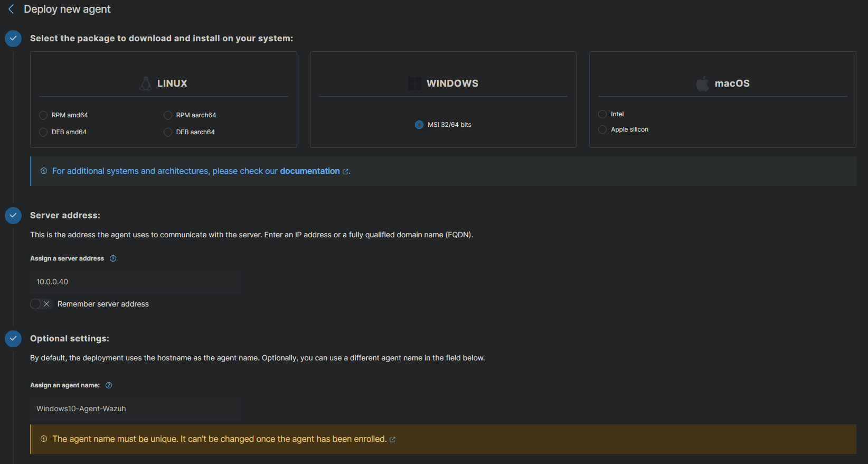Choose the Apple silicon macOS package
868x464 pixels.
click(602, 129)
